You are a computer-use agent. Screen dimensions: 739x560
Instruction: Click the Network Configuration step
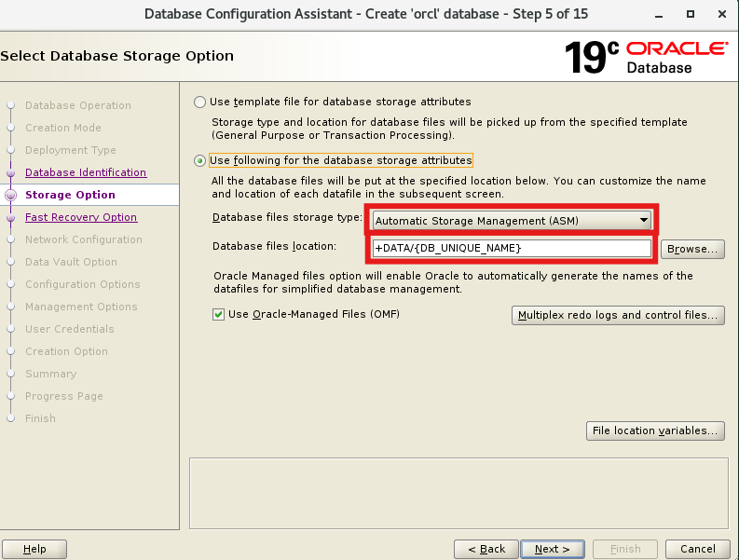(x=84, y=239)
